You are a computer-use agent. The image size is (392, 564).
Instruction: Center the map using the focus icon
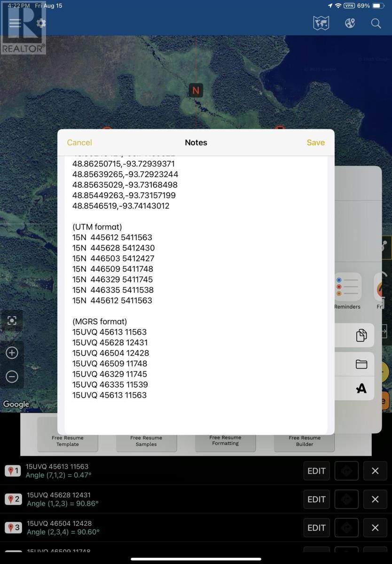click(x=12, y=321)
